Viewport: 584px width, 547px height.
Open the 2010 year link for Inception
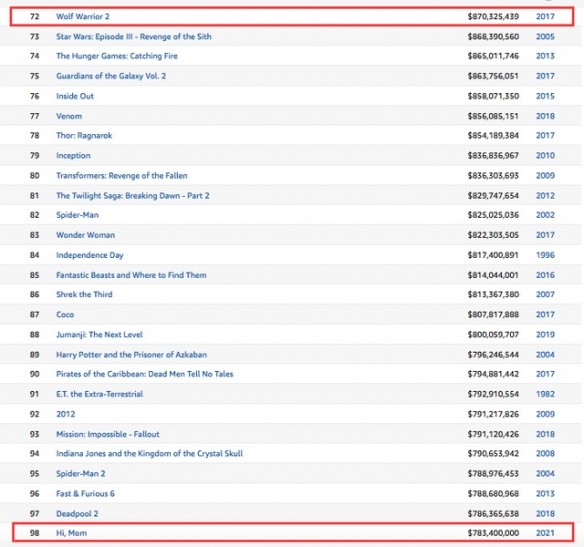click(545, 156)
